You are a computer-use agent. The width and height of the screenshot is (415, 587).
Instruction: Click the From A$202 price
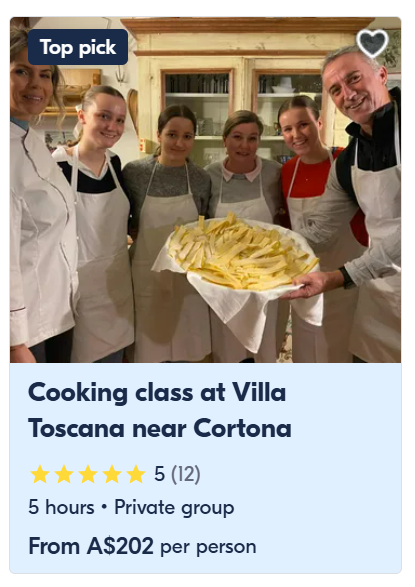(91, 546)
